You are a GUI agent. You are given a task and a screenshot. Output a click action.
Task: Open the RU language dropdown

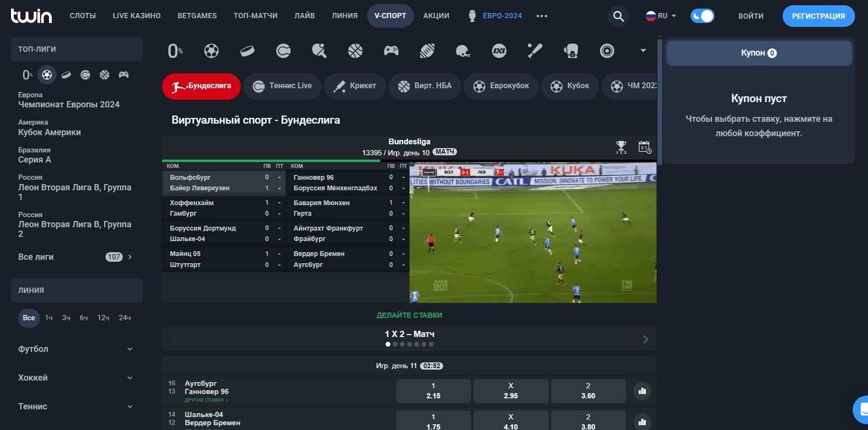[661, 16]
